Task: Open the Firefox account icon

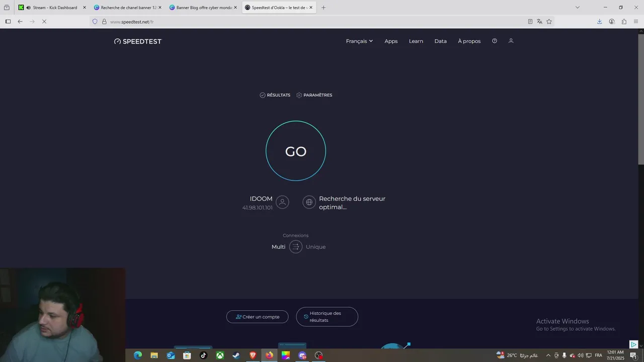Action: point(612,22)
